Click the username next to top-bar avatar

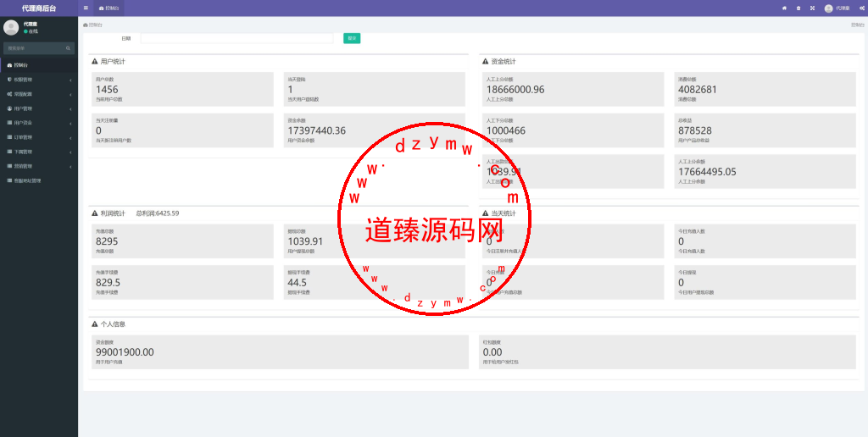(x=843, y=8)
